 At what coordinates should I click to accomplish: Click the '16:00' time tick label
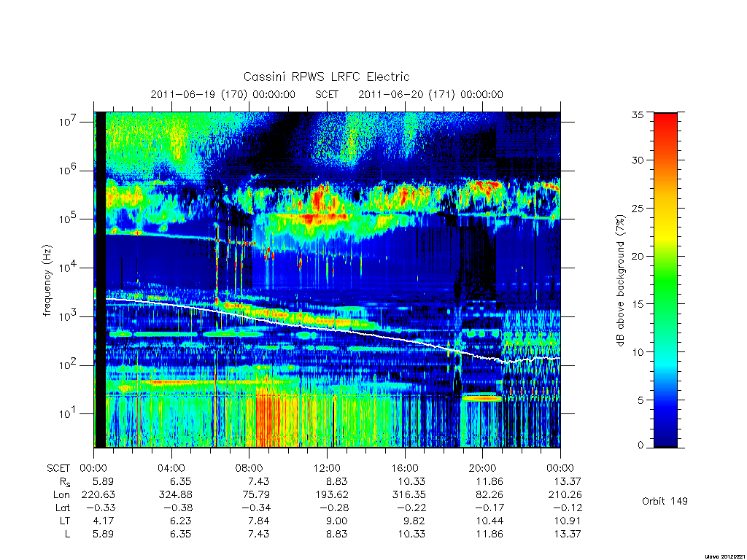point(405,468)
